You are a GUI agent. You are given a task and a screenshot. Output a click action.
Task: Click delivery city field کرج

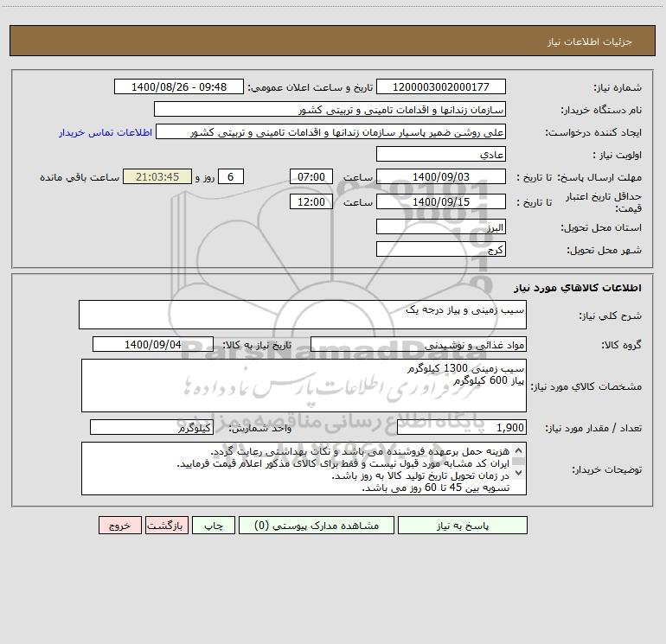441,249
